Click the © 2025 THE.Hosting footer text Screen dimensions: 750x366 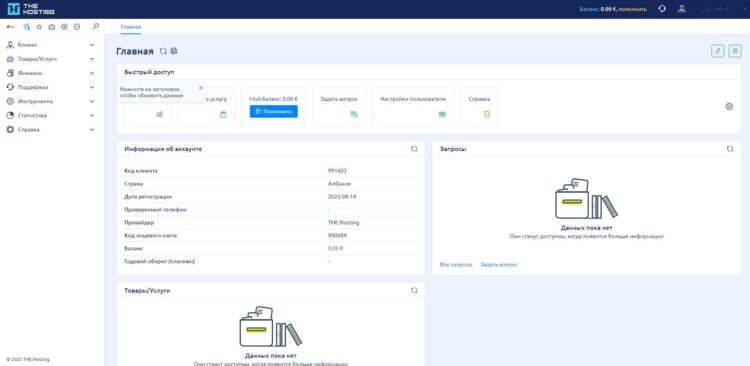click(x=28, y=359)
